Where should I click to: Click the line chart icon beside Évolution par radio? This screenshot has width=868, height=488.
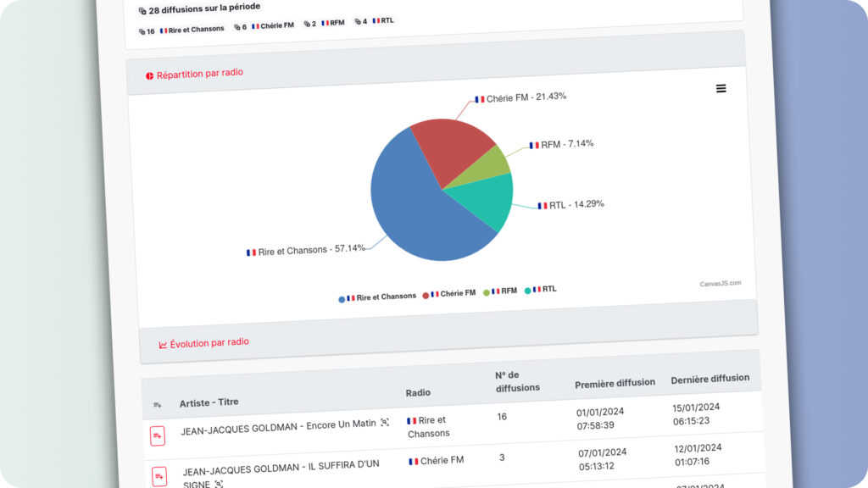[x=163, y=346]
